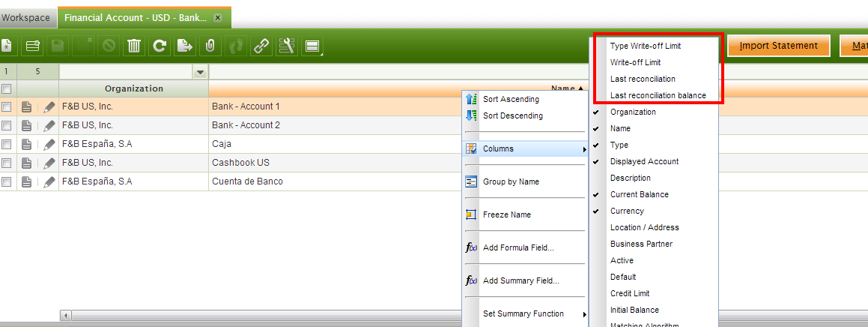Viewport: 868px width, 327px height.
Task: Show the Business Partner column
Action: [653, 244]
